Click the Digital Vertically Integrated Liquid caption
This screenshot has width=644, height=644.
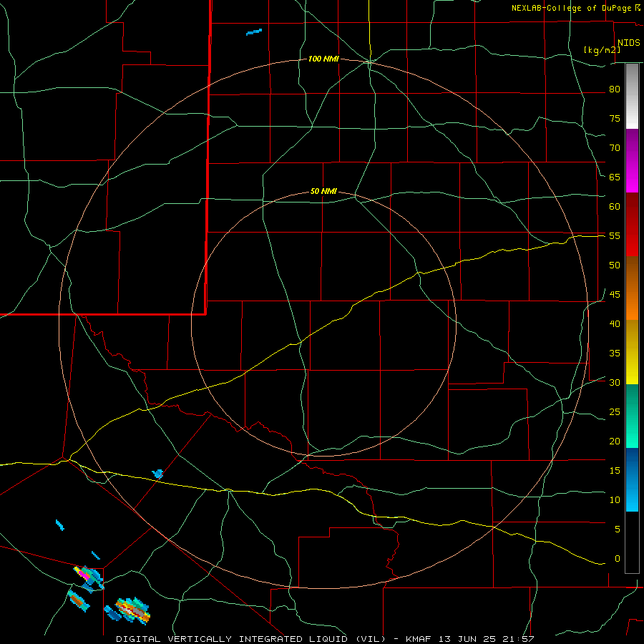325,639
